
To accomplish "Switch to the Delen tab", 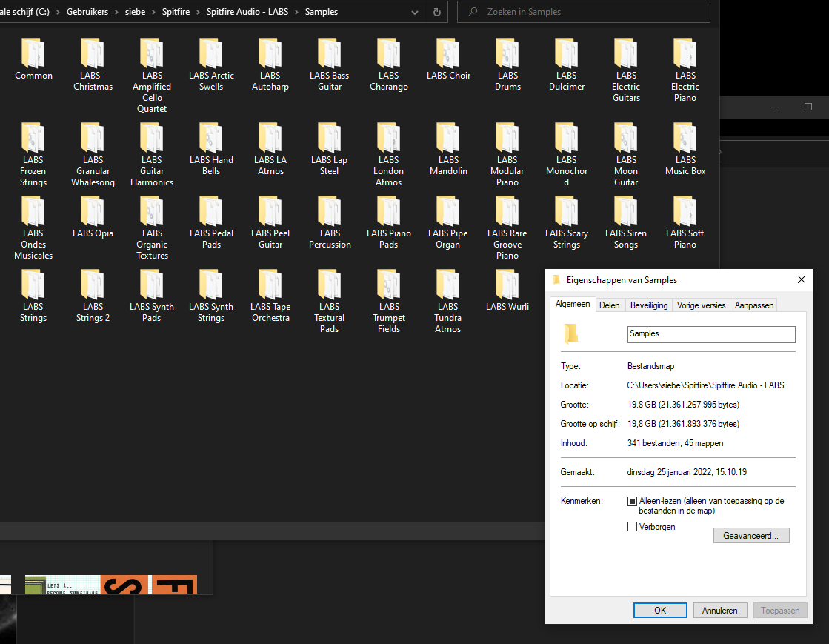I will pyautogui.click(x=609, y=305).
